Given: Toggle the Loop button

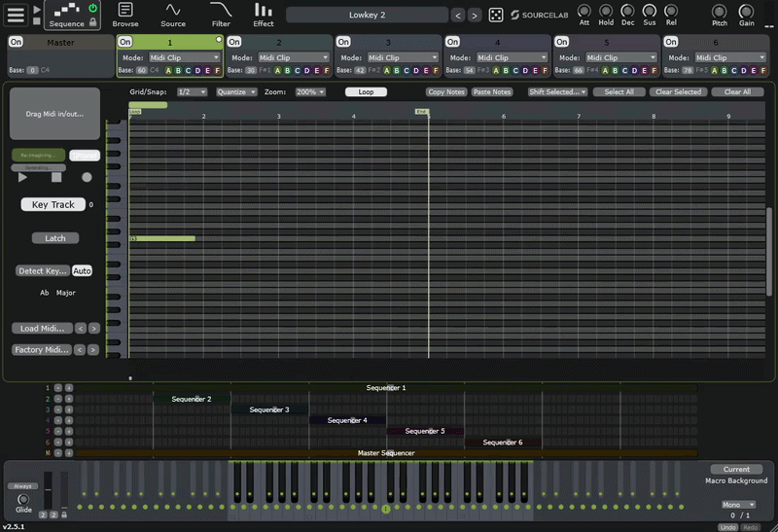Looking at the screenshot, I should tap(366, 91).
